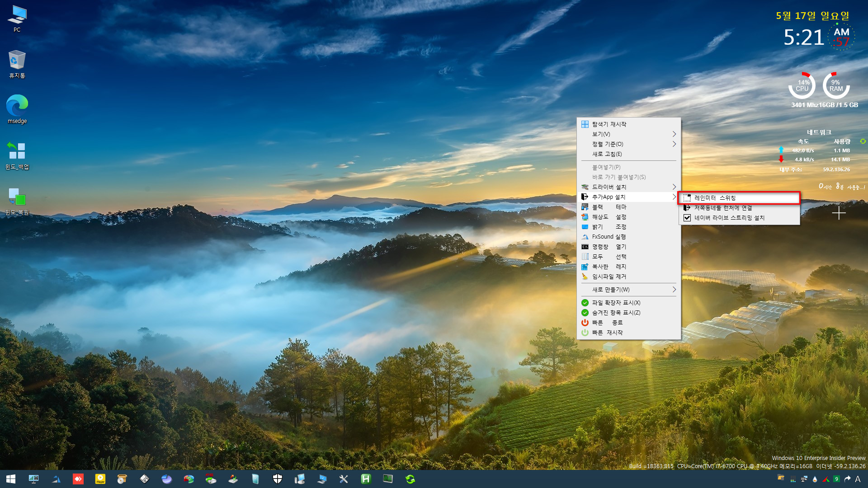Click the network computers tray icon
The image size is (868, 488).
(x=804, y=479)
